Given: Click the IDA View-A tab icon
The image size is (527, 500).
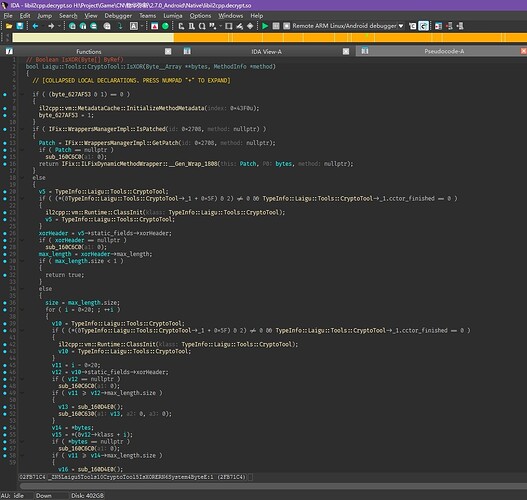Looking at the screenshot, I should point(187,51).
